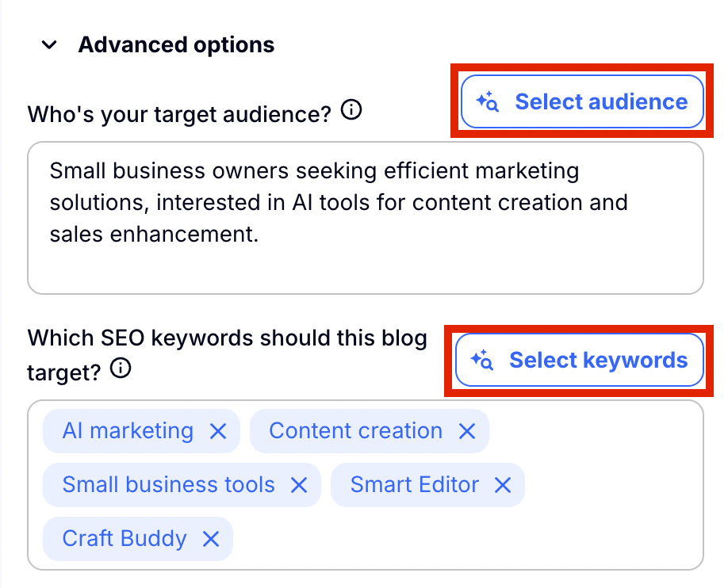Delete the Craft Buddy keyword tag
Image resolution: width=728 pixels, height=588 pixels.
[x=211, y=539]
